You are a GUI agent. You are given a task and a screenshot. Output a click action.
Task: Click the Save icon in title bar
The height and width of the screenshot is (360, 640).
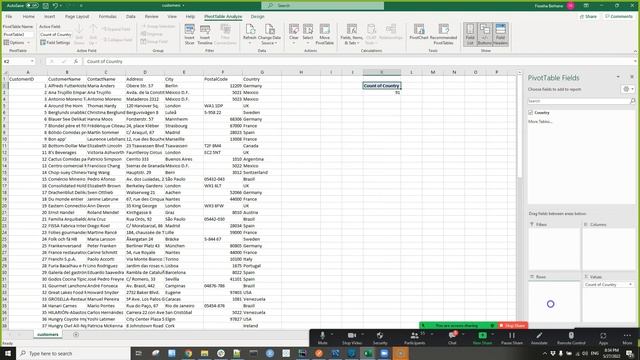(46, 6)
